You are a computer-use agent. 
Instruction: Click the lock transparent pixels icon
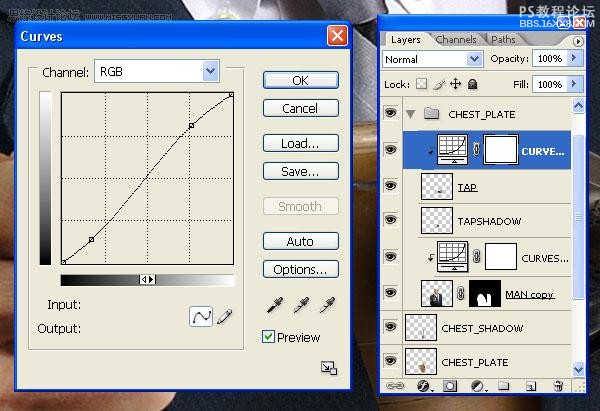[421, 84]
